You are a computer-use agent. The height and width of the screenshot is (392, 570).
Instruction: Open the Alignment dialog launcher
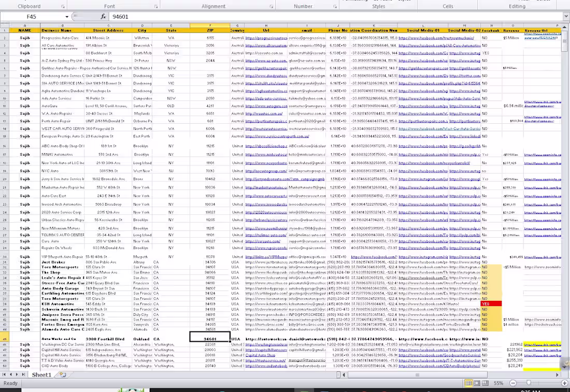pos(271,7)
